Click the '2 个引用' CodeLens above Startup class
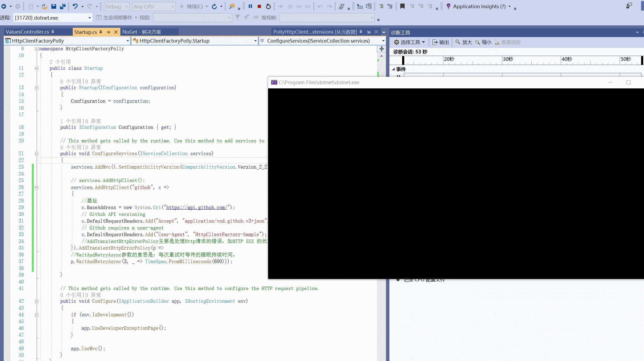The width and height of the screenshot is (644, 361). click(60, 62)
